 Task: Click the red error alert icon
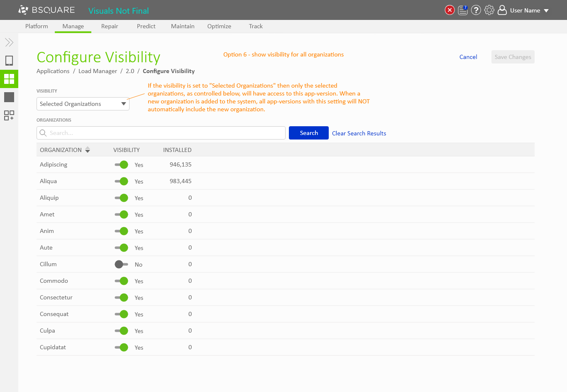pos(450,10)
